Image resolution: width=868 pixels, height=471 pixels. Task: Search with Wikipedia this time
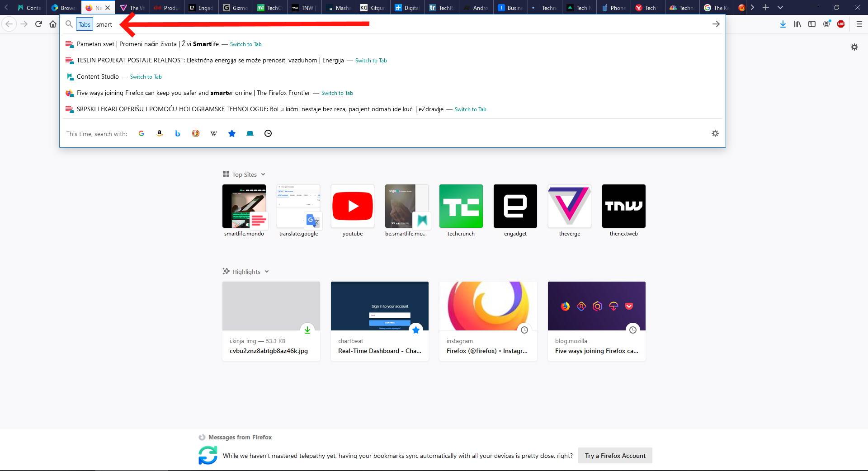tap(213, 133)
